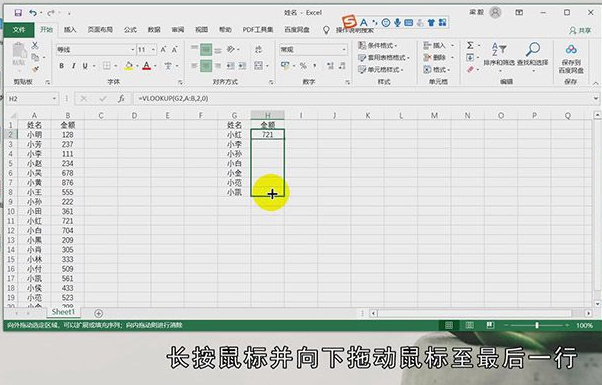Apply the red font color A
Screen dimensions: 602x385
pyautogui.click(x=146, y=66)
